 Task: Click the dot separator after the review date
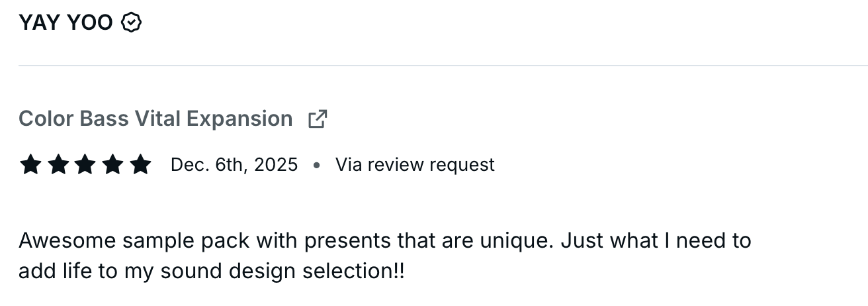(316, 165)
